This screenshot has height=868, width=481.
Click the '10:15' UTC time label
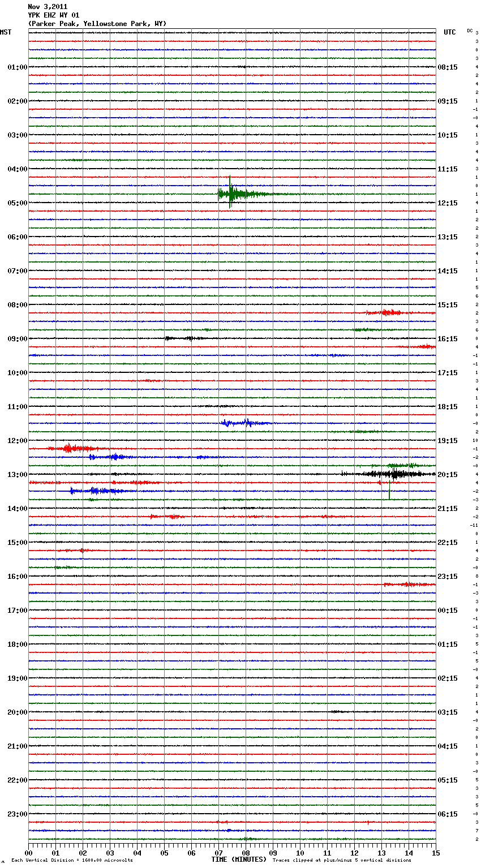pyautogui.click(x=448, y=135)
